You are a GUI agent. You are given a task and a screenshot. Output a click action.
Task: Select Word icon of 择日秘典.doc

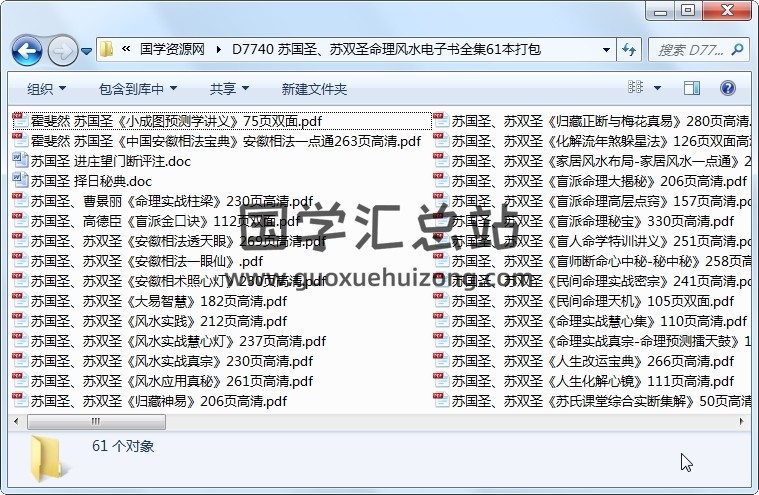(x=20, y=180)
